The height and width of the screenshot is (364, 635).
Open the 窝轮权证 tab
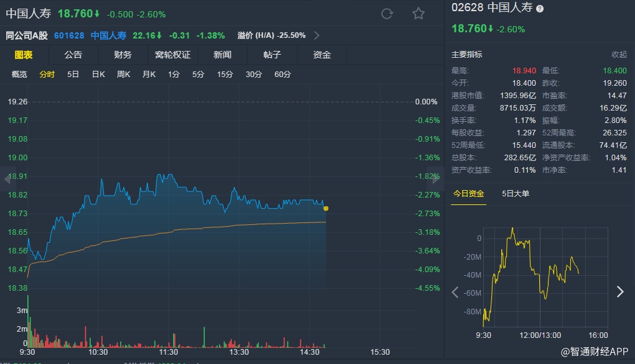173,55
